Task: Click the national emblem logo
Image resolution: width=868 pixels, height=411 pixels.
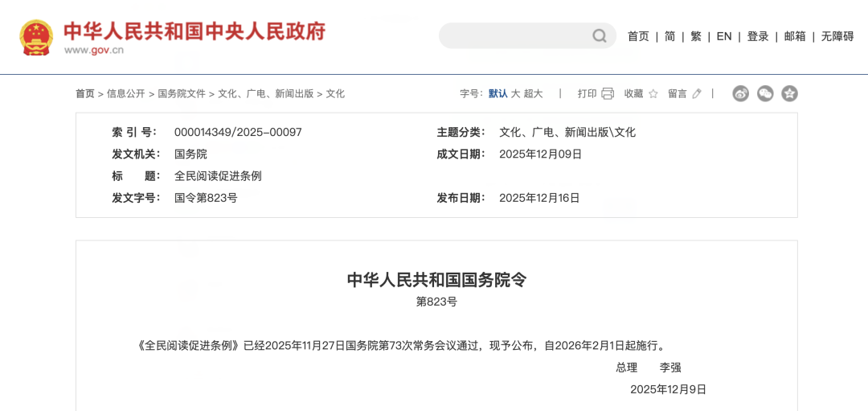Action: 36,37
